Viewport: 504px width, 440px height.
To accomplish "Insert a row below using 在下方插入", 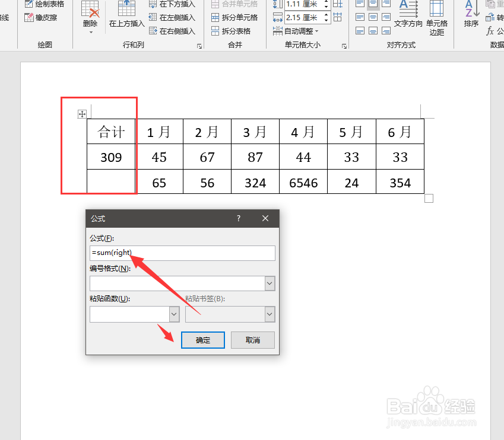I will click(x=173, y=5).
